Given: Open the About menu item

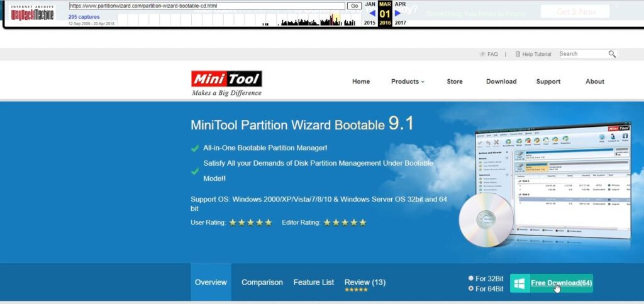Looking at the screenshot, I should pyautogui.click(x=595, y=82).
